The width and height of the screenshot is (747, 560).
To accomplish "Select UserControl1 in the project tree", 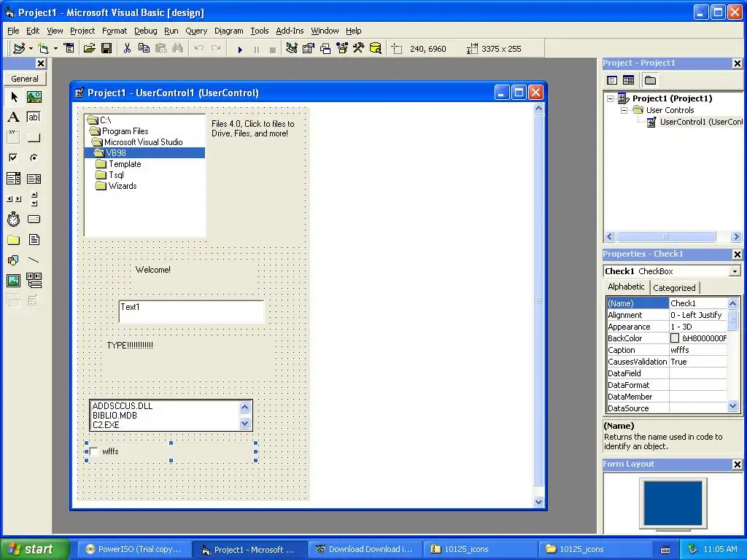I will click(700, 122).
